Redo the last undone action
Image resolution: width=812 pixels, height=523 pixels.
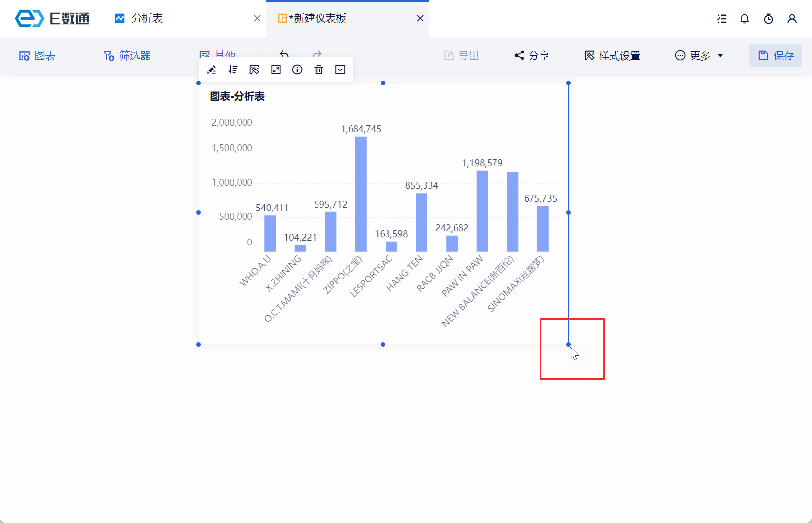click(x=317, y=54)
